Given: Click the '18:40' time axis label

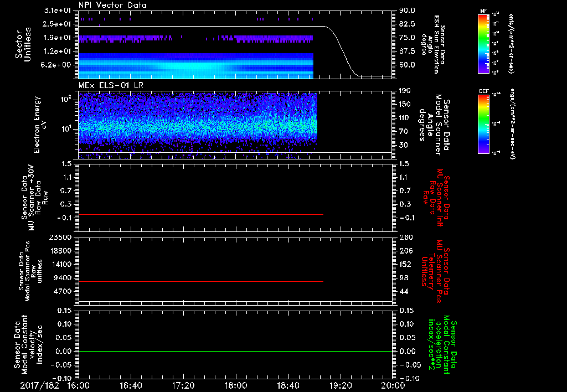Looking at the screenshot, I should [x=288, y=385].
